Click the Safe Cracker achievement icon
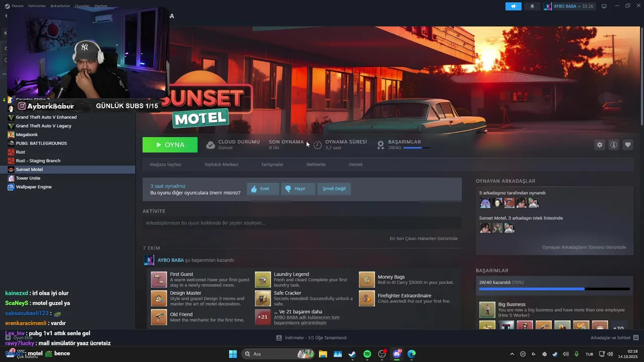Image resolution: width=644 pixels, height=362 pixels. coord(263,298)
